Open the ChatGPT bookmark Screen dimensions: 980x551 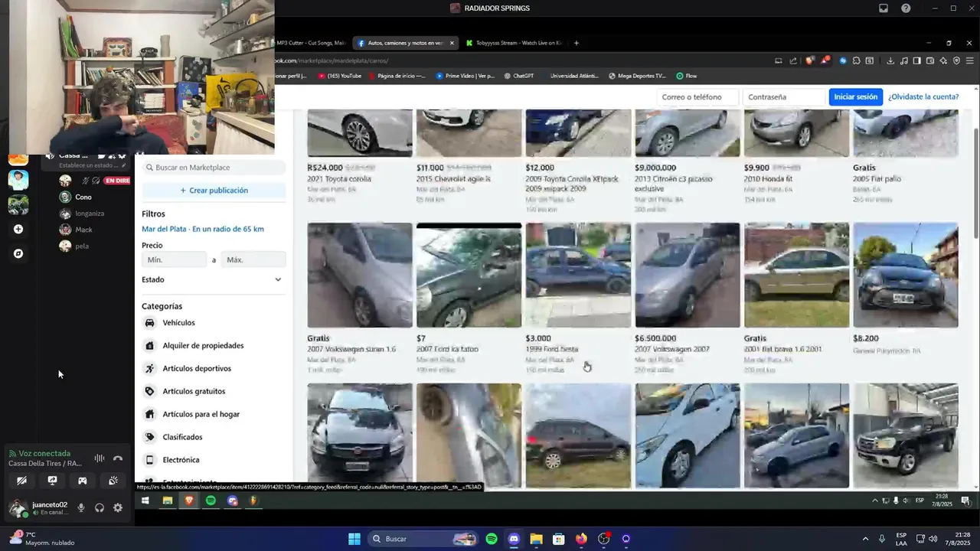click(x=519, y=76)
